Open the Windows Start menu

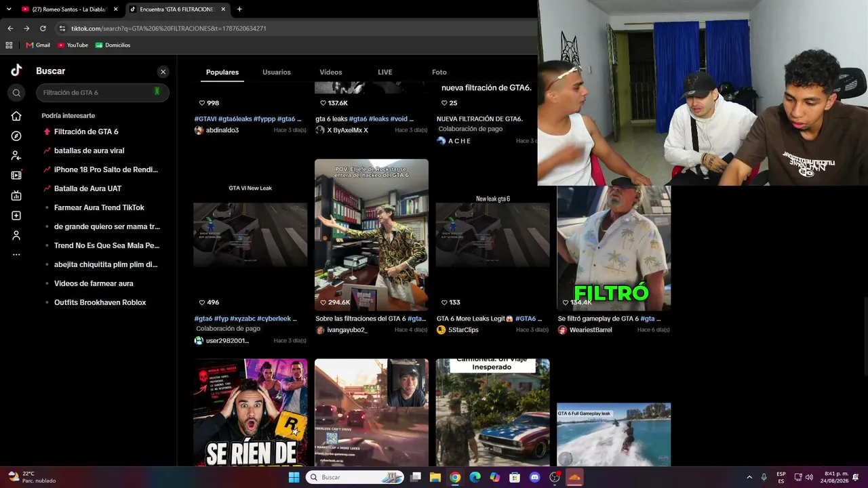294,477
